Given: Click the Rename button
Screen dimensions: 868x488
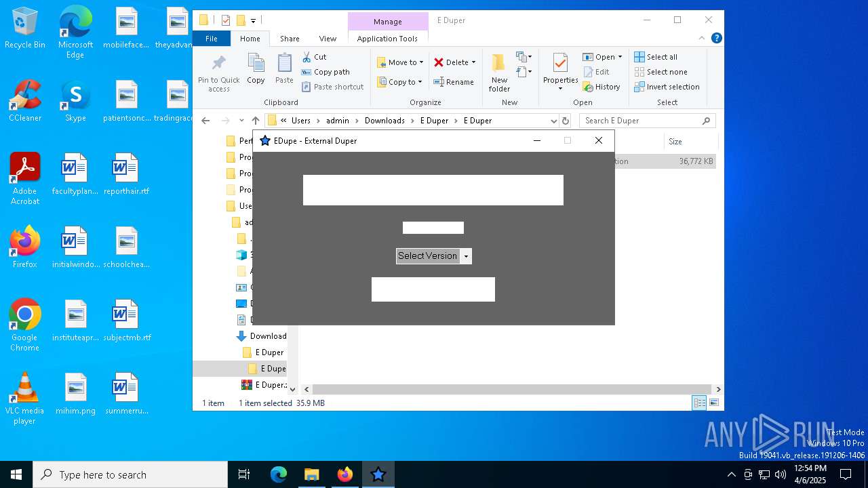Looking at the screenshot, I should 454,82.
